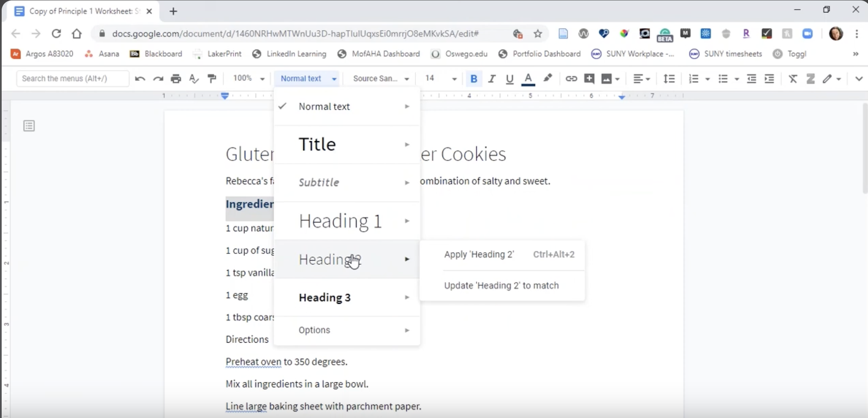This screenshot has width=868, height=418.
Task: Reload the page in the browser
Action: pyautogui.click(x=56, y=34)
